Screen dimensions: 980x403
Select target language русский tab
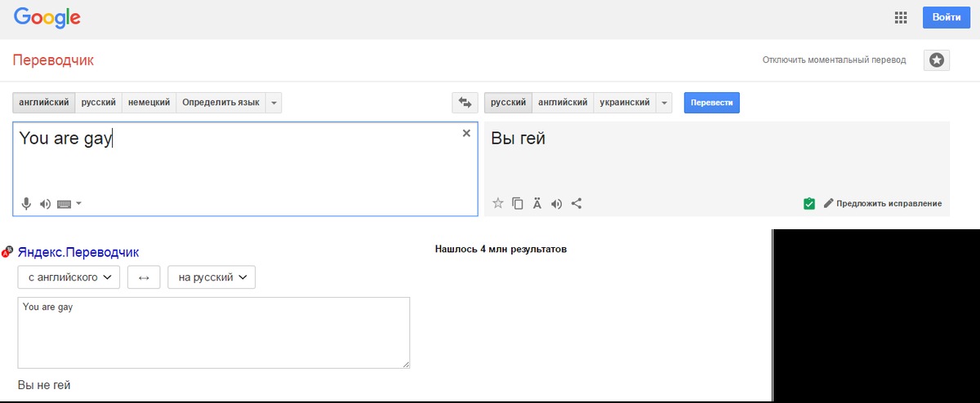pyautogui.click(x=508, y=103)
